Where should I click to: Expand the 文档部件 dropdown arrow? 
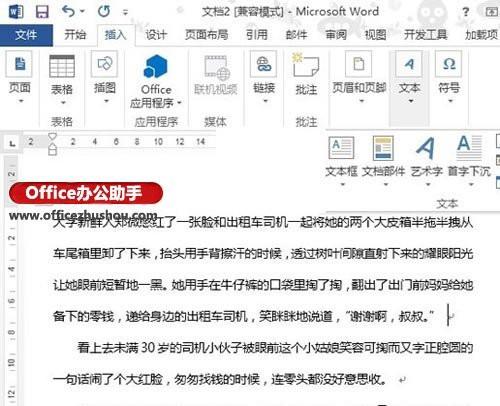[x=385, y=184]
